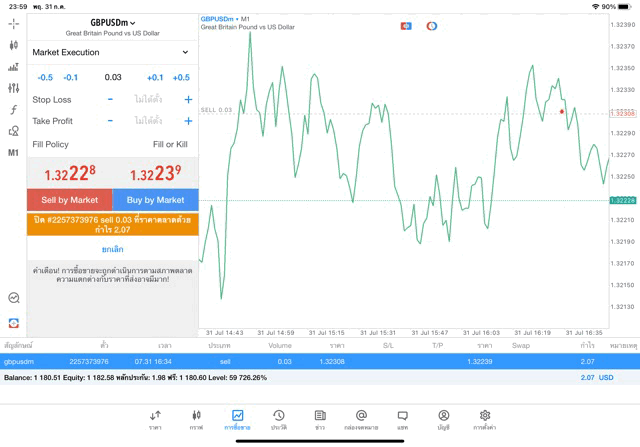
Task: Click the Sell by Market button
Action: point(69,200)
